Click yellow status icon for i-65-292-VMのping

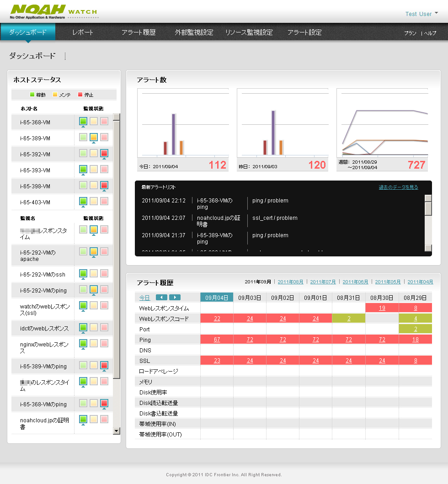coord(94,289)
